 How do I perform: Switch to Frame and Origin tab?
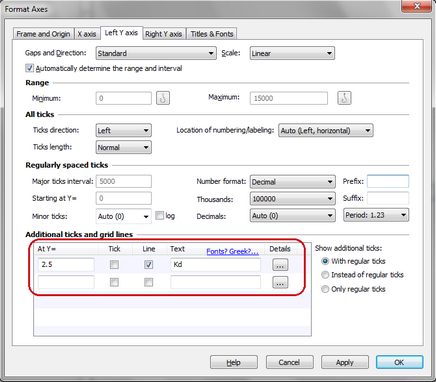(43, 34)
